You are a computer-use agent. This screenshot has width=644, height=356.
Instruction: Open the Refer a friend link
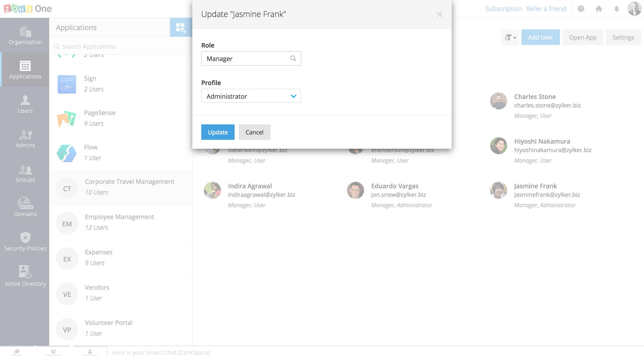click(x=546, y=9)
